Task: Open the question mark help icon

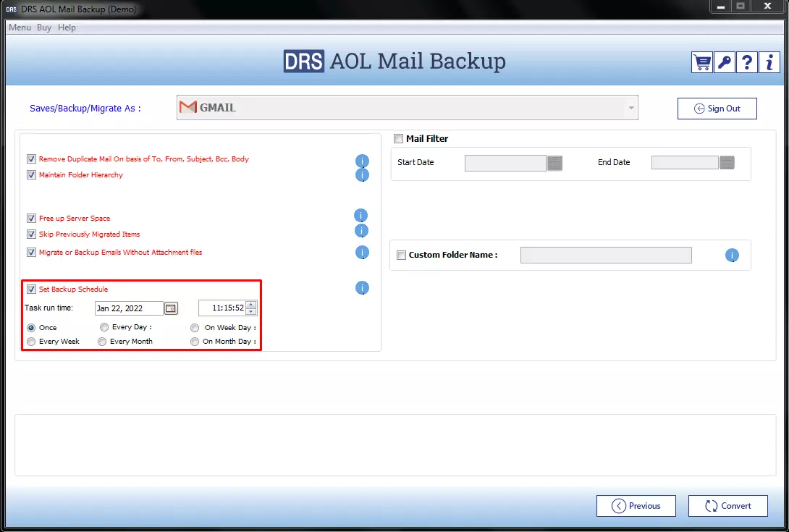Action: pos(747,62)
